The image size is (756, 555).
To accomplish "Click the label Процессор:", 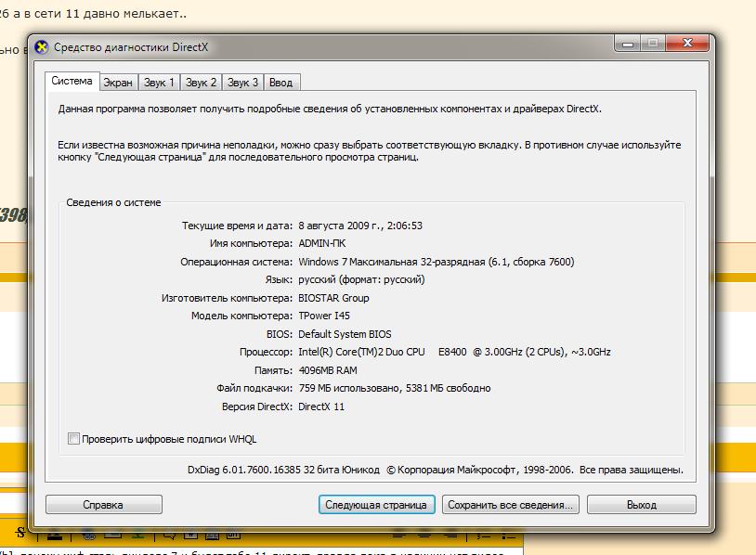I will 267,352.
